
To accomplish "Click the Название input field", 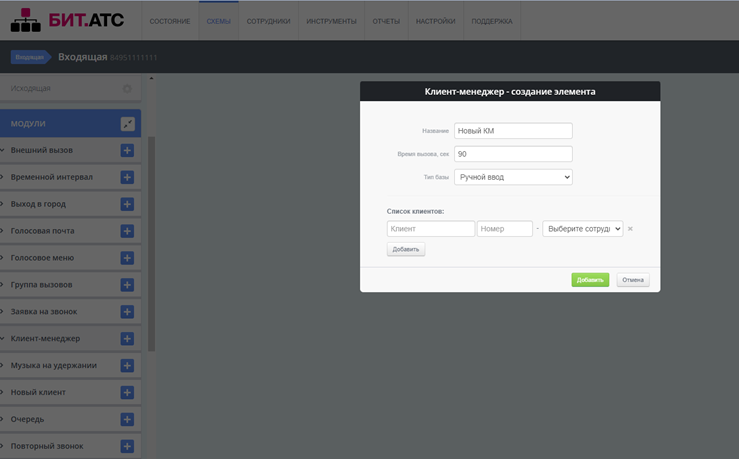I will (x=513, y=131).
